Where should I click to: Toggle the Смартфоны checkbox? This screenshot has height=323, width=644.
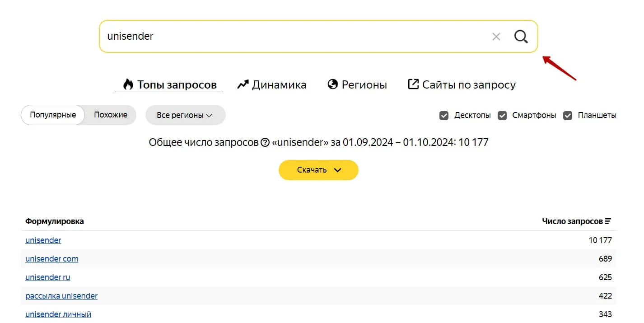point(502,116)
